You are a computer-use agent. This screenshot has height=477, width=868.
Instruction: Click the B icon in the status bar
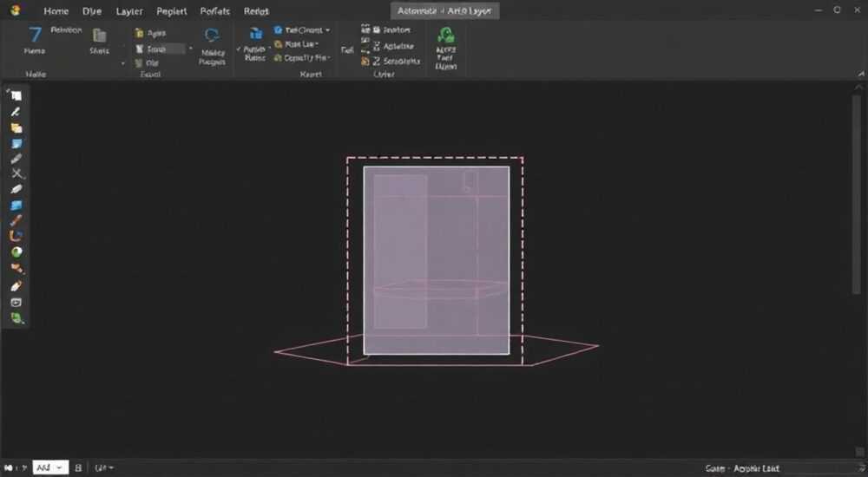tap(78, 468)
